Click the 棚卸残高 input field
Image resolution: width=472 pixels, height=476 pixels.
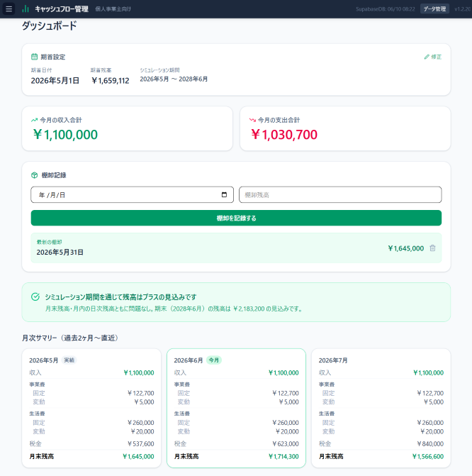340,194
